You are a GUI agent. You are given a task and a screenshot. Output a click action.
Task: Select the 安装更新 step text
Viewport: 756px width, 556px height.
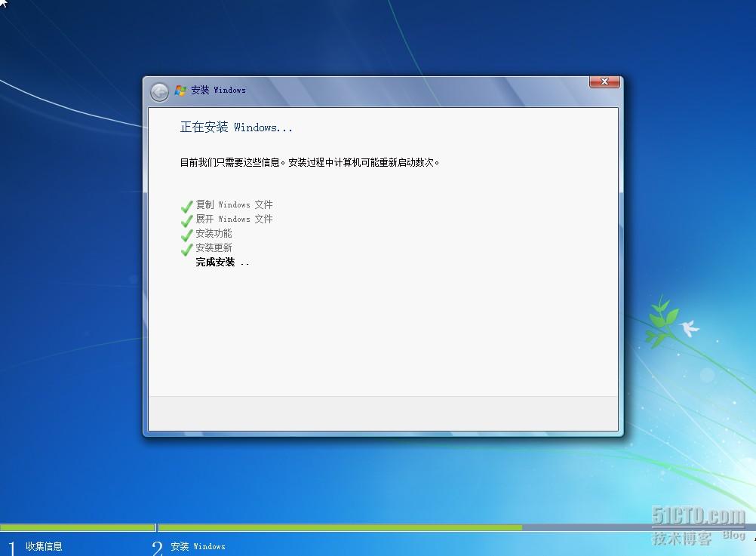point(214,248)
